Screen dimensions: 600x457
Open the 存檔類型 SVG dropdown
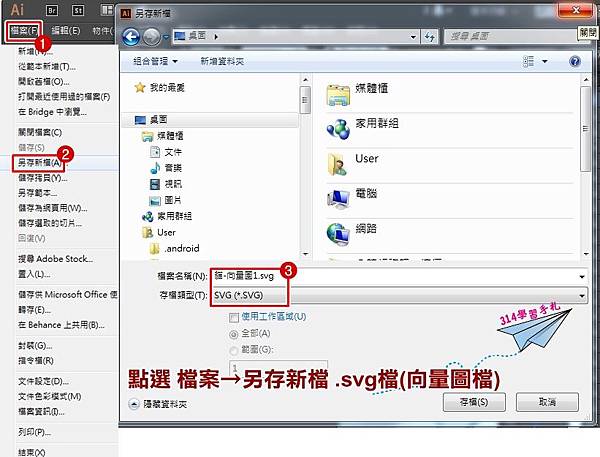[x=399, y=295]
